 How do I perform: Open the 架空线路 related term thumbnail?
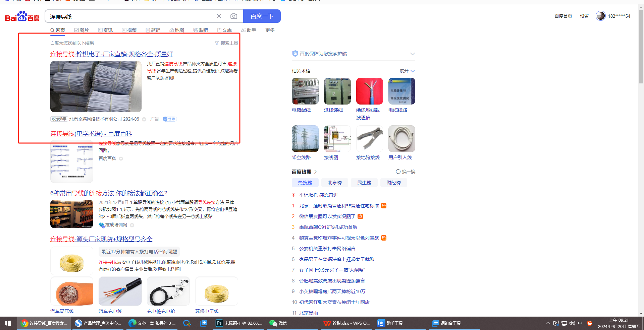(x=305, y=139)
